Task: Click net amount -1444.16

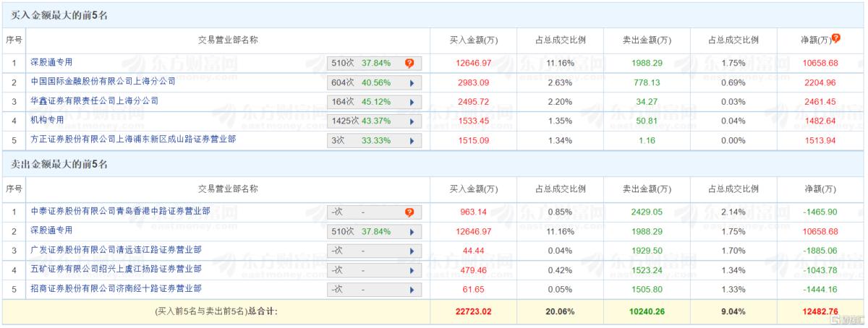Action: (820, 289)
